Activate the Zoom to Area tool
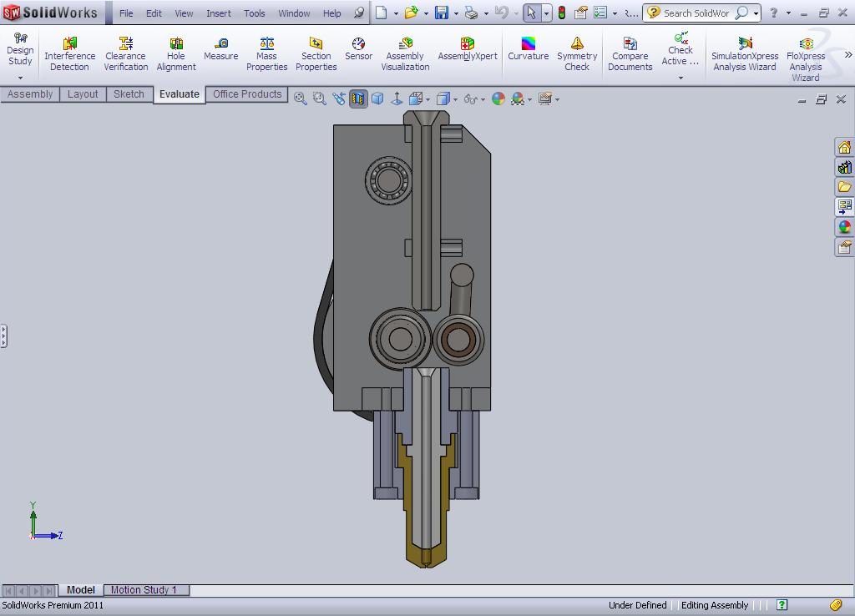The height and width of the screenshot is (616, 855). (318, 98)
